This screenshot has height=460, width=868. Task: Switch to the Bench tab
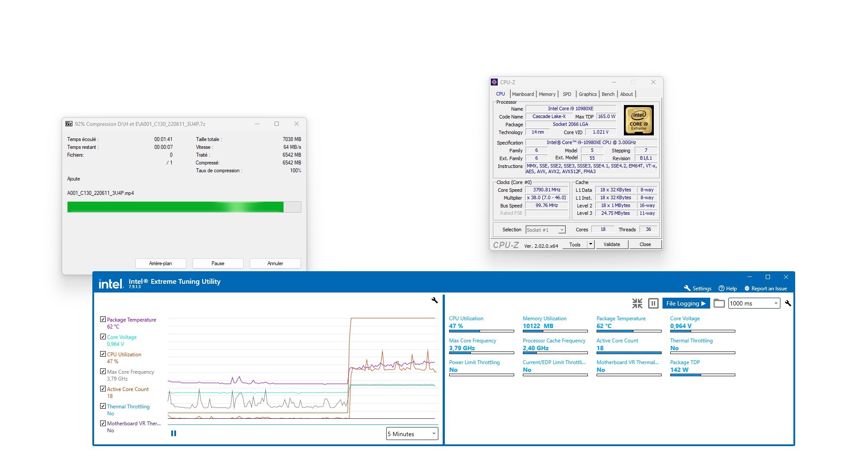point(608,94)
